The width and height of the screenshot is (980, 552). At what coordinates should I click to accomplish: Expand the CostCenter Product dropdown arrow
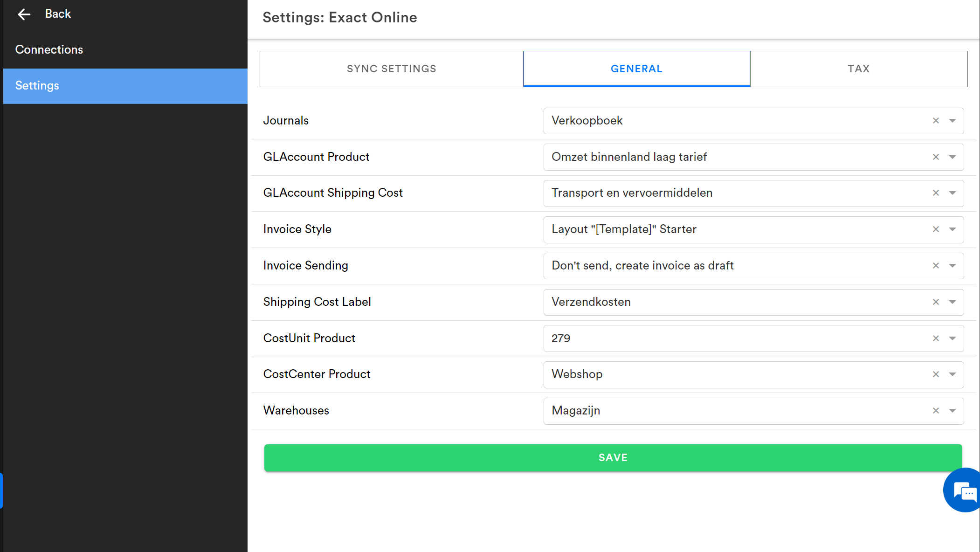coord(952,374)
